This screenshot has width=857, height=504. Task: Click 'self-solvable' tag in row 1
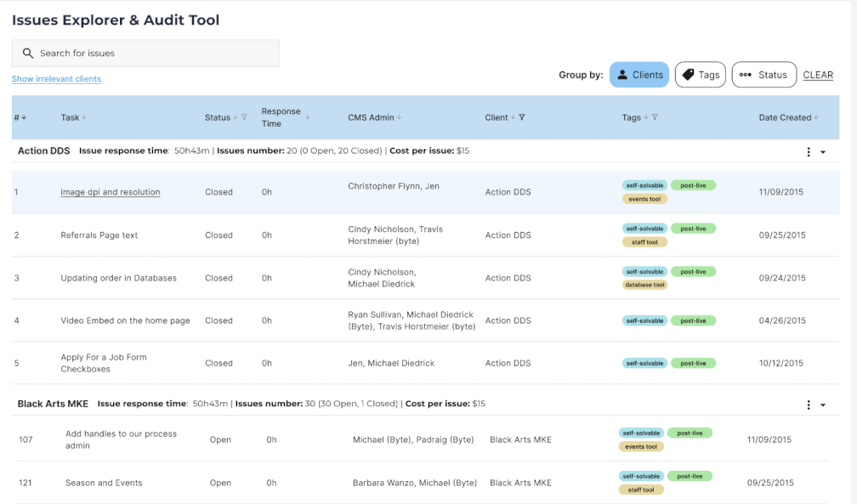(644, 185)
